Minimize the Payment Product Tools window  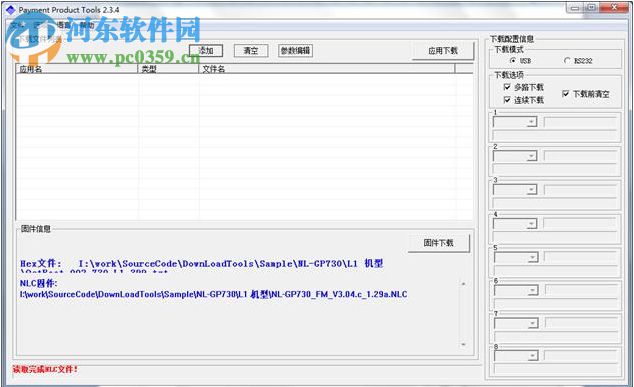pos(575,8)
